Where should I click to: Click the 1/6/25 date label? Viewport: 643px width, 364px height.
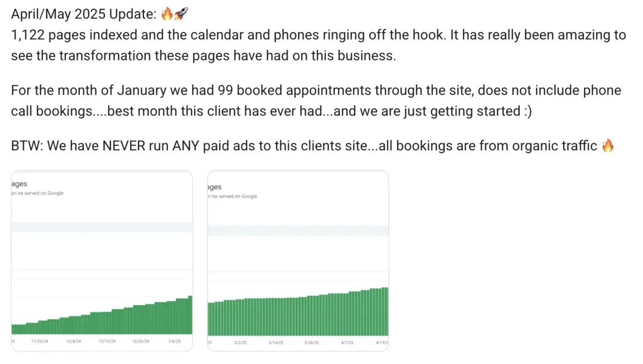(x=175, y=341)
